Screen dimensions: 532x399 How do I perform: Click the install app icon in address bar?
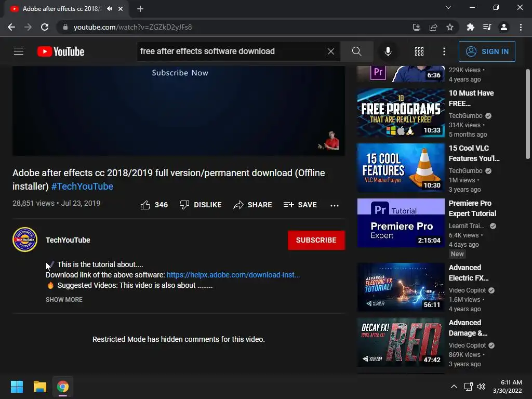point(416,27)
